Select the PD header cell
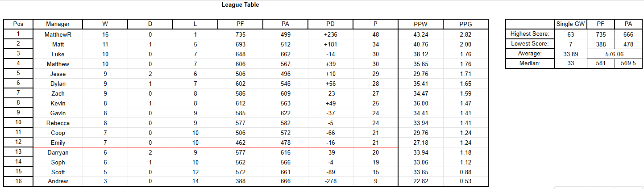 tap(330, 24)
